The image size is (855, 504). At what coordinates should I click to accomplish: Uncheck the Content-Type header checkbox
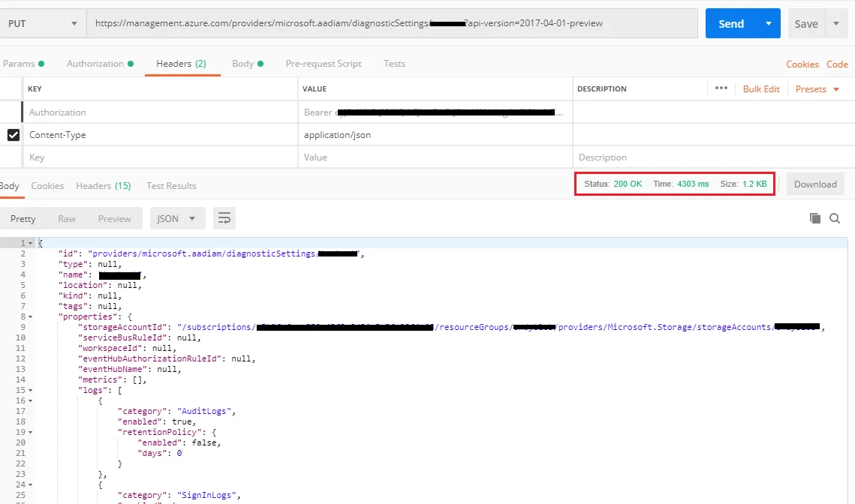pyautogui.click(x=13, y=134)
